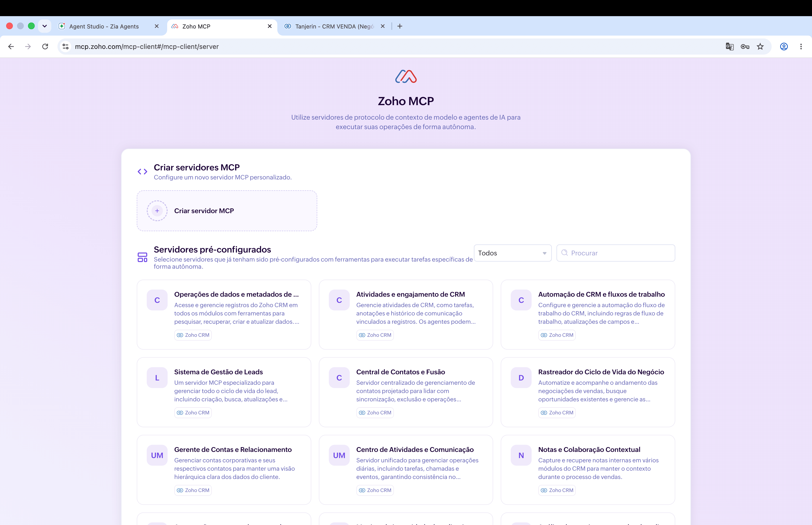
Task: Click the Servidores pré-configurados section icon
Action: [142, 257]
